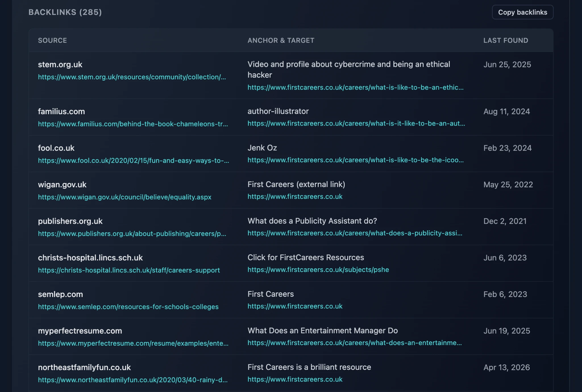The height and width of the screenshot is (392, 582).
Task: Click the Jenk Oz anchor text
Action: (x=262, y=148)
